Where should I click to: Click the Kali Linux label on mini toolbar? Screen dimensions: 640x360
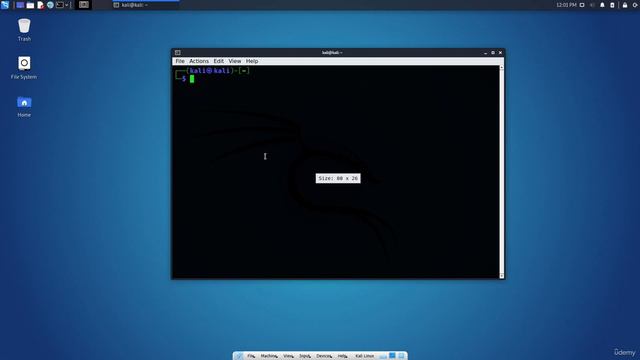pos(364,356)
